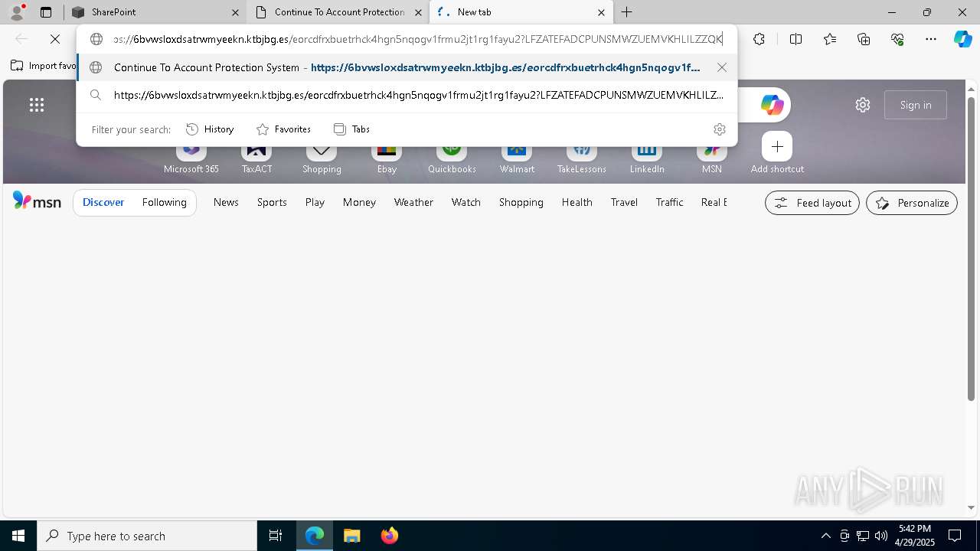The width and height of the screenshot is (980, 551).
Task: Select the search suggestion for the URL
Action: pos(407,96)
